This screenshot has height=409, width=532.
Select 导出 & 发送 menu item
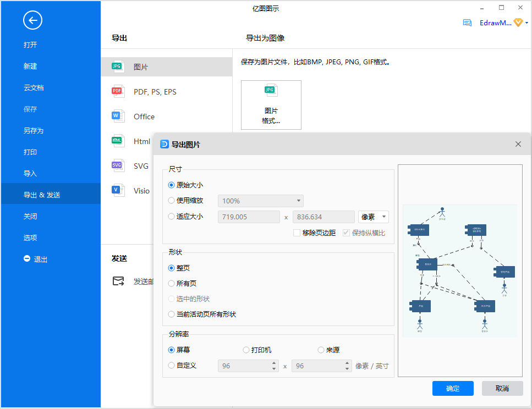point(51,195)
